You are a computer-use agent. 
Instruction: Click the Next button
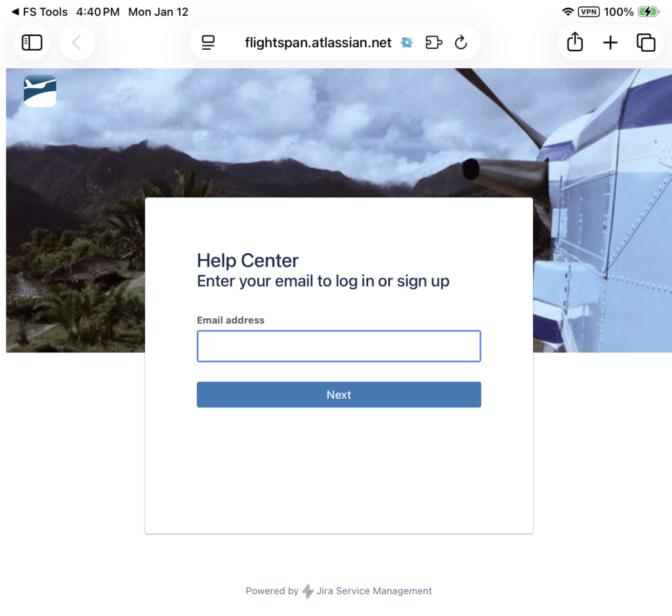pyautogui.click(x=339, y=394)
